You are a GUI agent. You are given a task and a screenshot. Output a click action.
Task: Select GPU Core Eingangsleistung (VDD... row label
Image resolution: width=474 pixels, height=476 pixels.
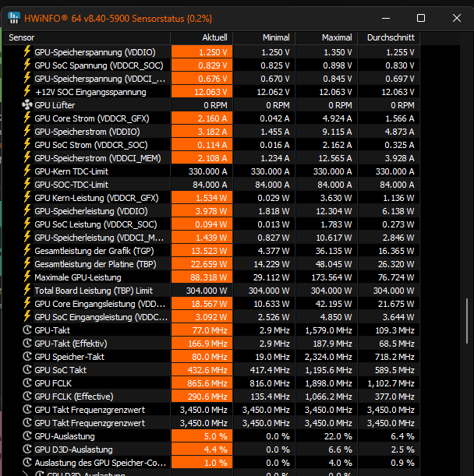tap(100, 304)
